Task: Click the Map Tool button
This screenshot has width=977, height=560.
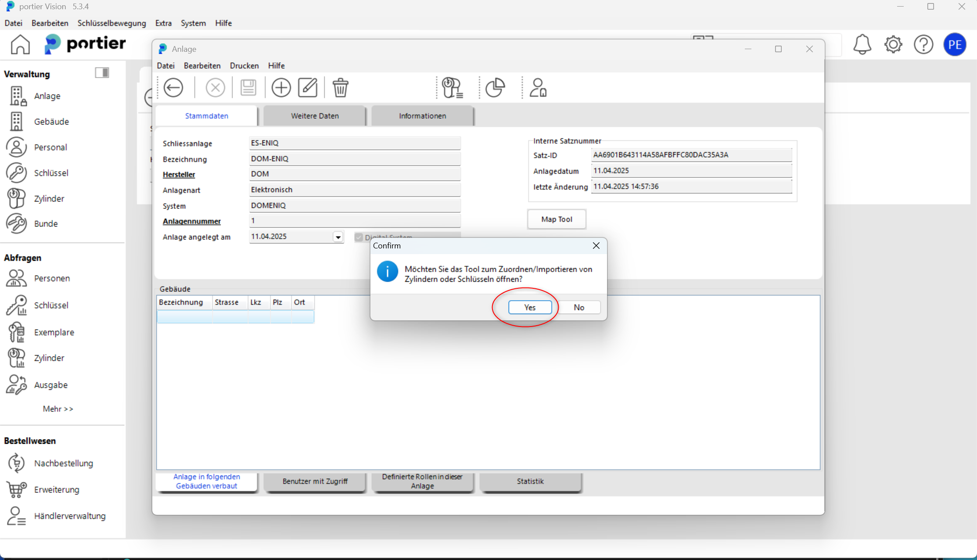Action: point(556,219)
